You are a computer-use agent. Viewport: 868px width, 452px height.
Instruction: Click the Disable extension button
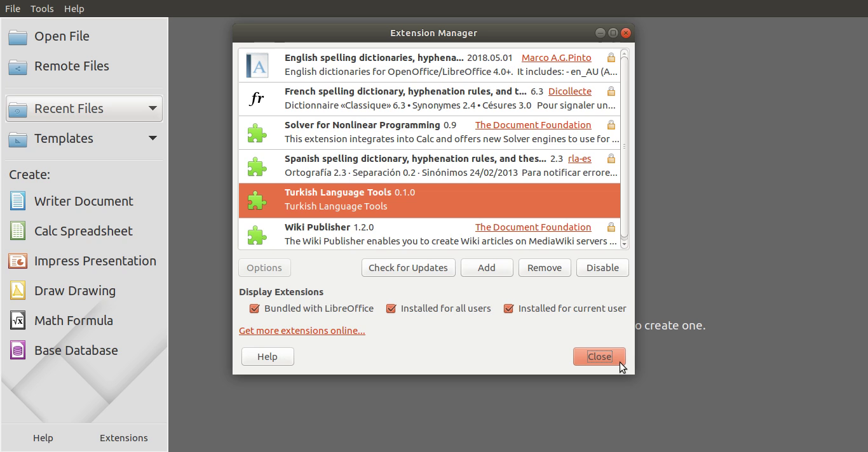coord(602,268)
